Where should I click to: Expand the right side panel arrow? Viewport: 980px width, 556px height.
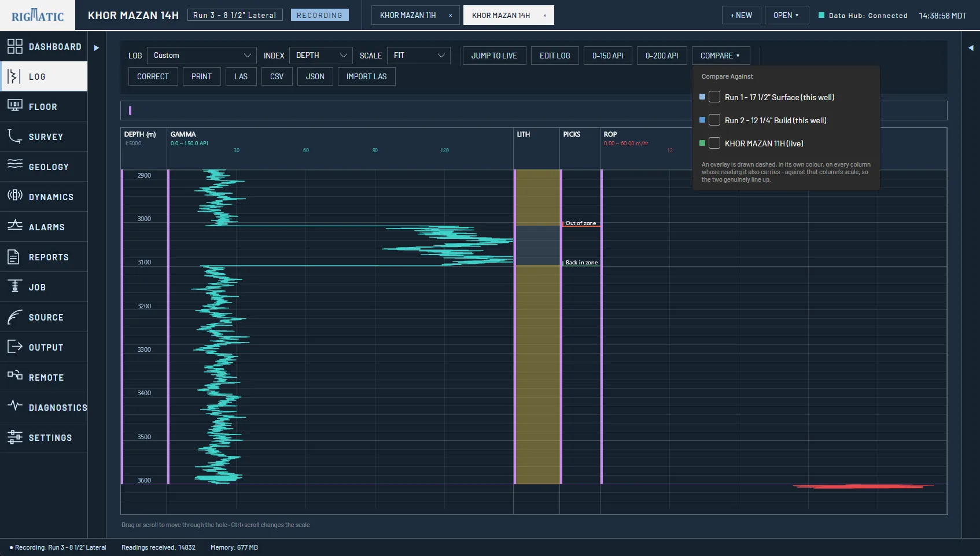coord(971,48)
